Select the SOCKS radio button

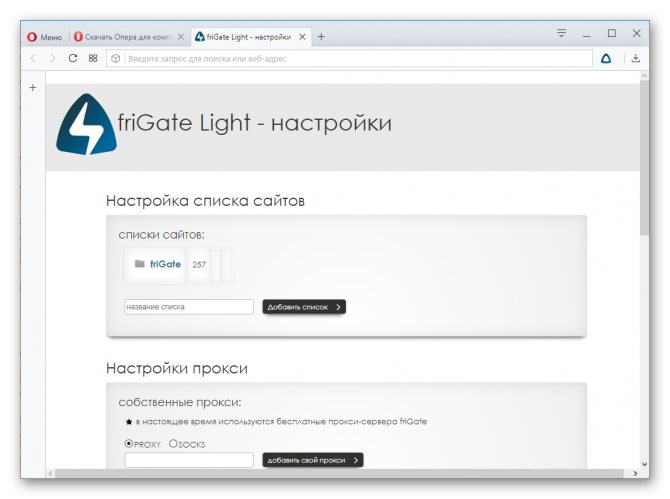click(173, 443)
